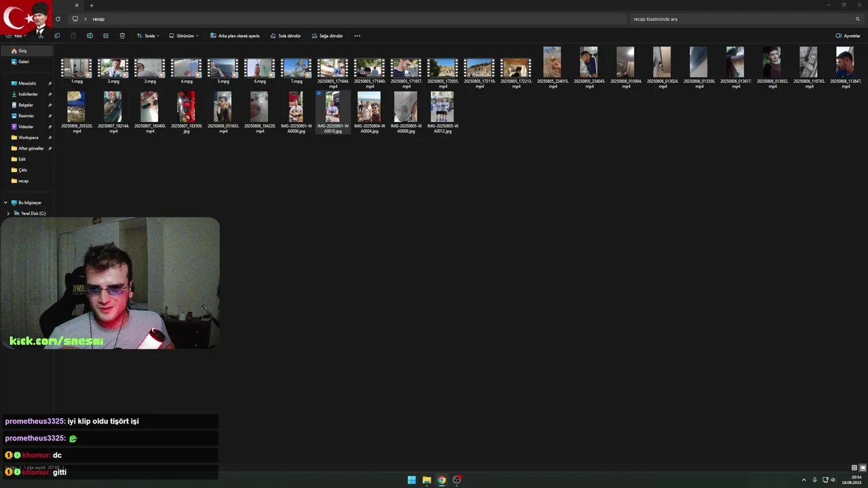Select 20250805_172055.mp4 thumbnail
The image size is (868, 488).
pos(443,68)
